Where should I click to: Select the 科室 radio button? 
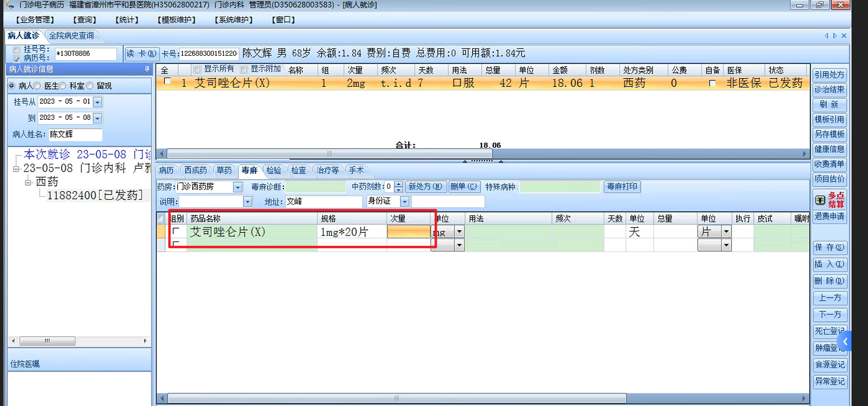(x=63, y=86)
